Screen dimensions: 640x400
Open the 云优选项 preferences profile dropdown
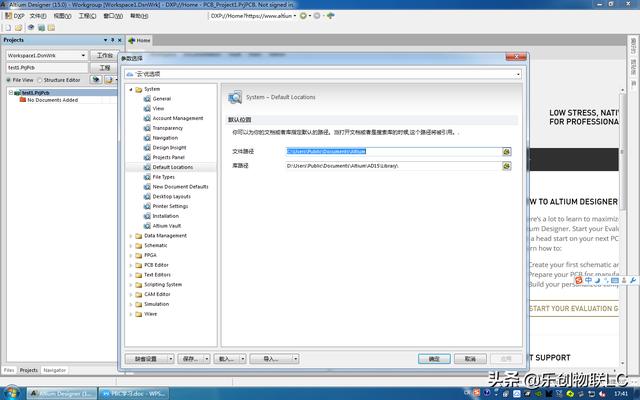click(518, 74)
